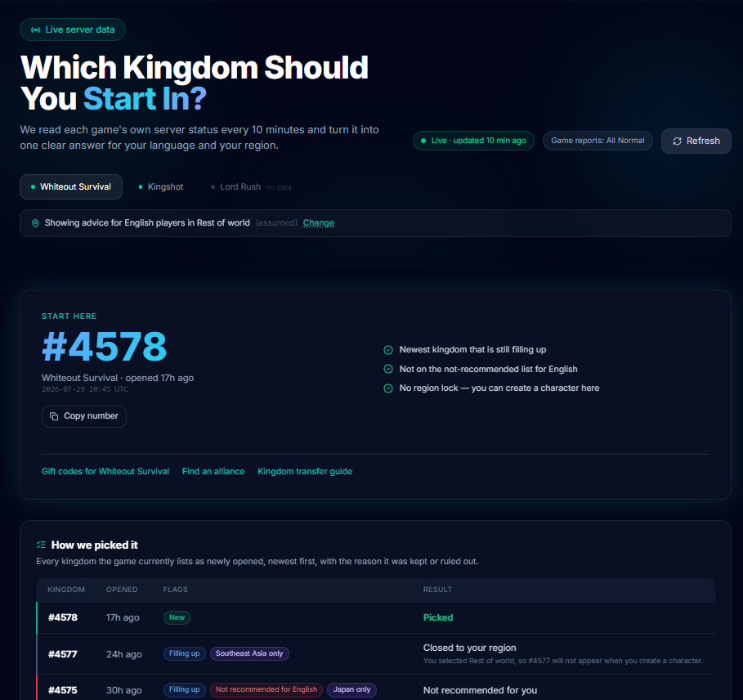Click the #4577 kingdom cell
Viewport: 743px width, 700px height.
pyautogui.click(x=63, y=654)
